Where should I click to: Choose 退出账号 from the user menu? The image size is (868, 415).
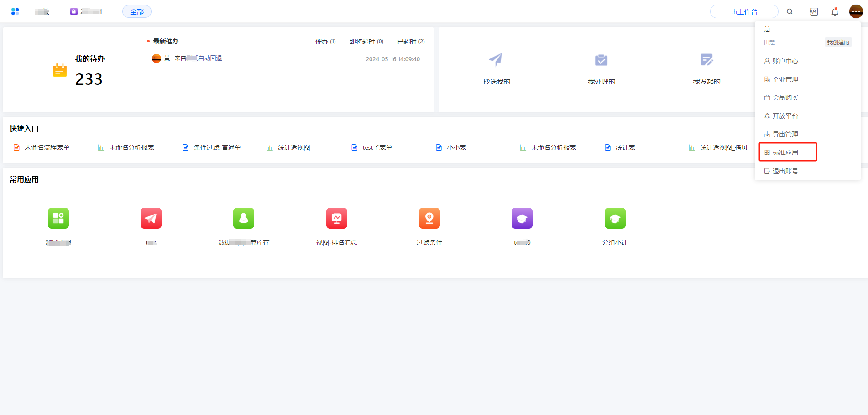point(785,171)
